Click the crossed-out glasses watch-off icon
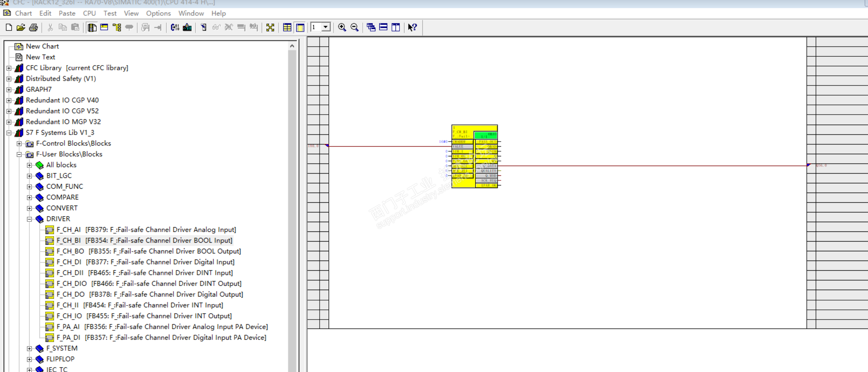Viewport: 868px width, 372px height. [x=229, y=27]
